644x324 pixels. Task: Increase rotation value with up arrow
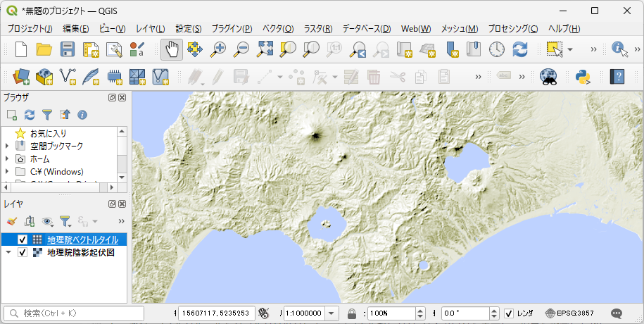tap(494, 310)
